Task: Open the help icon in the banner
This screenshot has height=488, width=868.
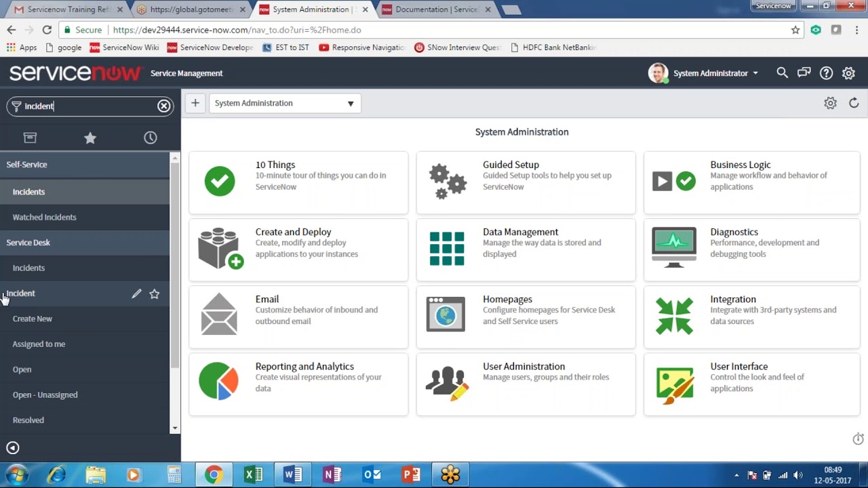Action: (826, 73)
